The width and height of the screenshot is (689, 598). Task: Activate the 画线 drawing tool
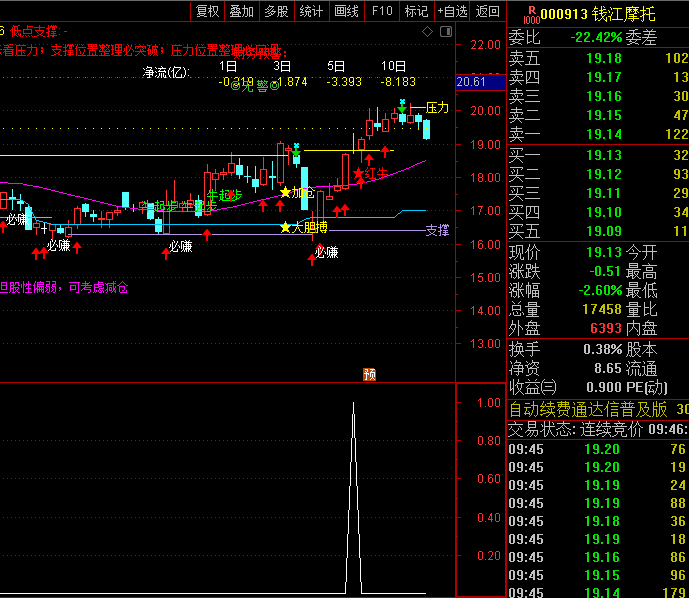pyautogui.click(x=346, y=11)
